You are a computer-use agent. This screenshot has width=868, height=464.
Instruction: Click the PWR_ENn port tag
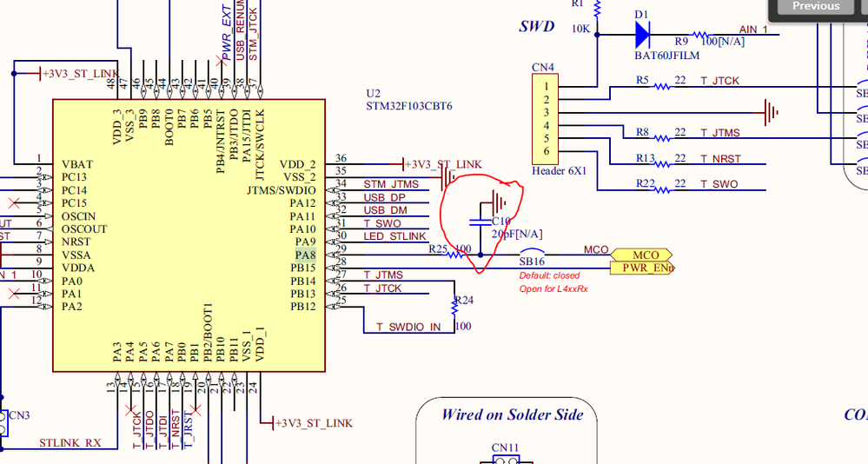click(642, 268)
